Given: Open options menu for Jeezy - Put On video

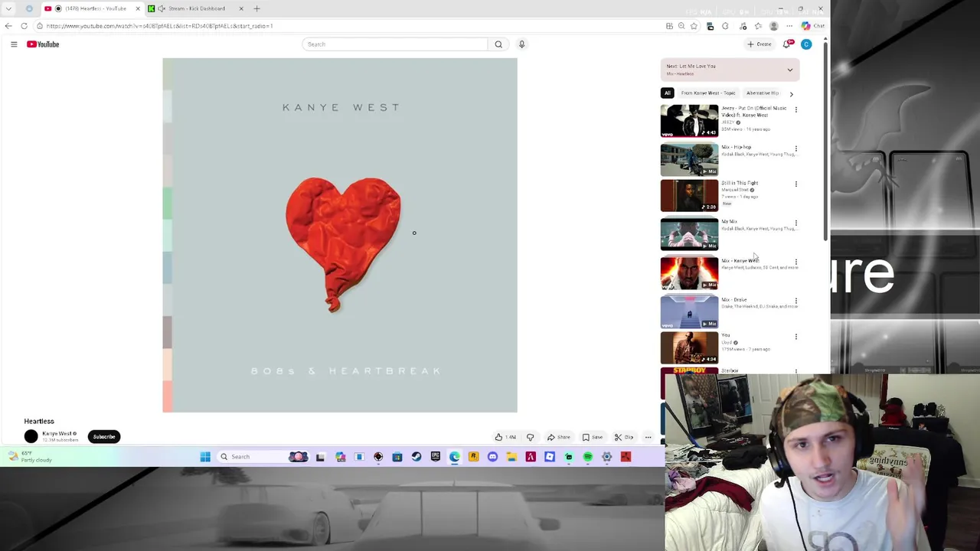Looking at the screenshot, I should [795, 110].
